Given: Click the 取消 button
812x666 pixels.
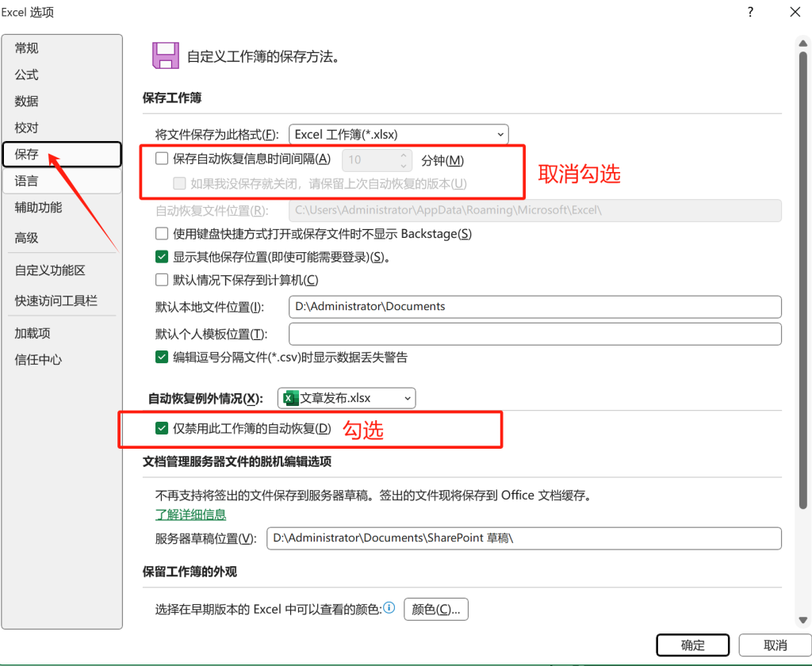Looking at the screenshot, I should point(776,645).
